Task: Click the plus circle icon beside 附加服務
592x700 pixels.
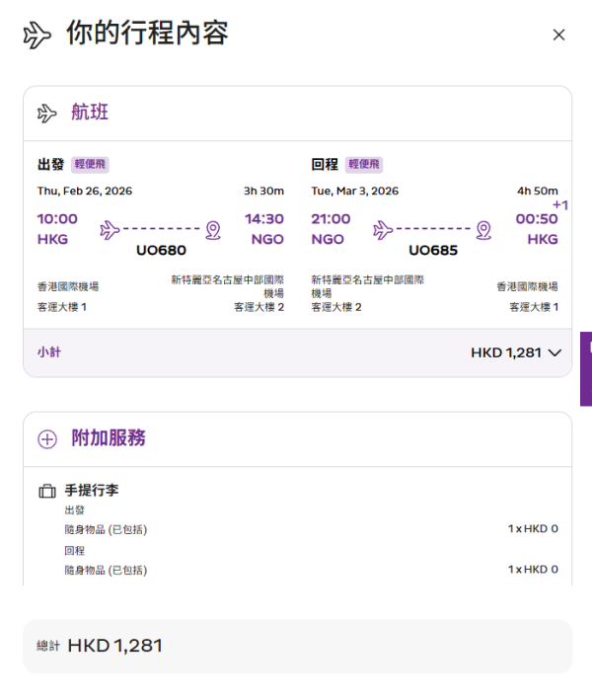Action: point(47,438)
